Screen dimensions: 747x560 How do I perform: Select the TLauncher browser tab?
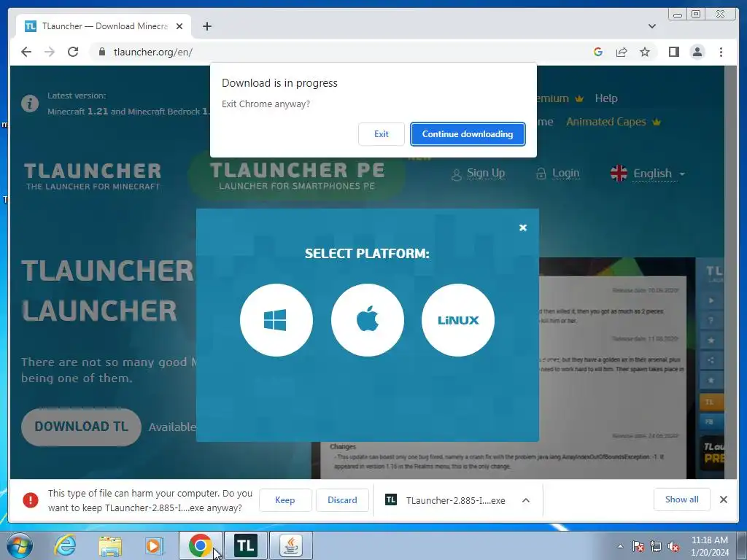104,26
